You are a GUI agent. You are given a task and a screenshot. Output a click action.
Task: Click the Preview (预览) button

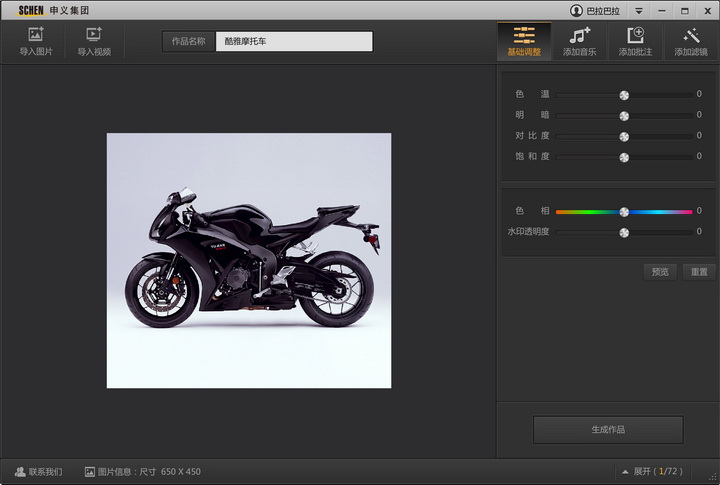[x=660, y=272]
